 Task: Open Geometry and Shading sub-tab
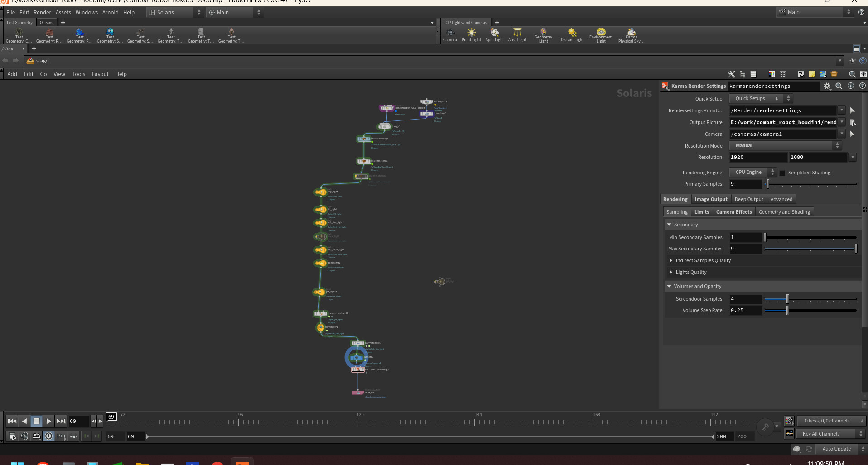point(784,212)
